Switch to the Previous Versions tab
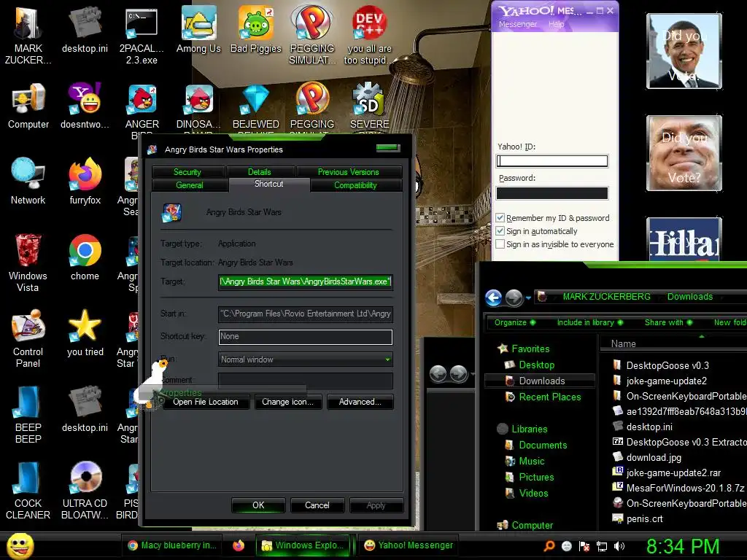The height and width of the screenshot is (560, 747). point(348,172)
